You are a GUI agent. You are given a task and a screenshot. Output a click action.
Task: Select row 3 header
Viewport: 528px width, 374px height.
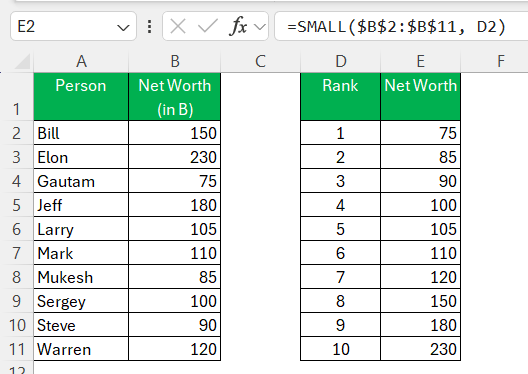point(17,157)
